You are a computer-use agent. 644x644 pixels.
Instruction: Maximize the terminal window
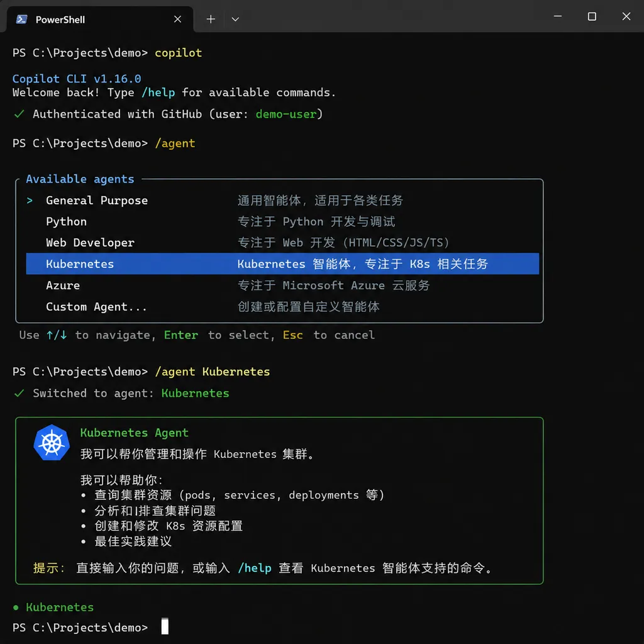point(592,16)
